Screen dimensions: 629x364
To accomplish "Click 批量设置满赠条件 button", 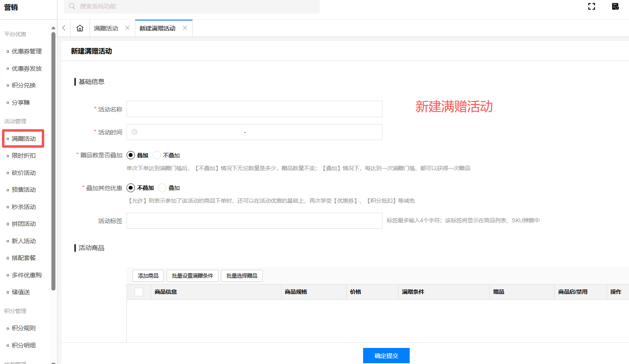I will [192, 276].
